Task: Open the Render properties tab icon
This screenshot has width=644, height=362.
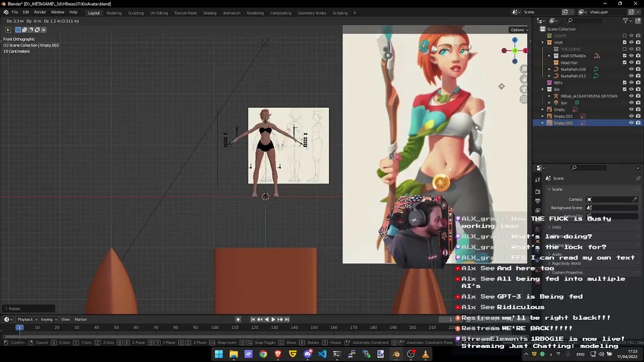Action: click(x=538, y=191)
